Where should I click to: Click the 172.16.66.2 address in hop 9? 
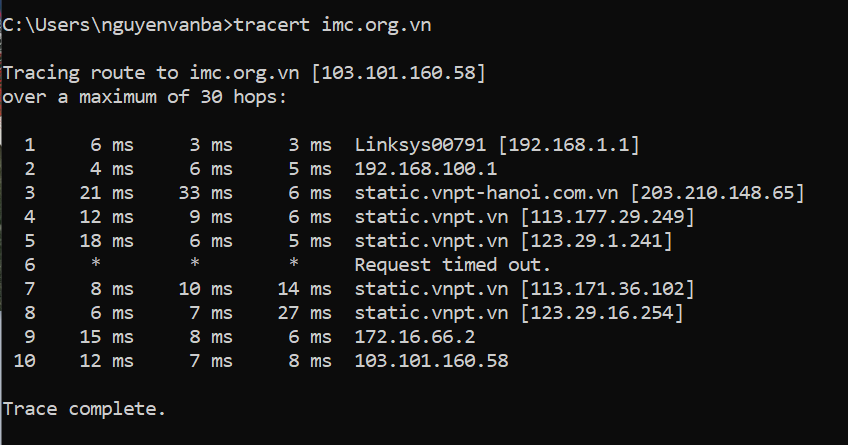point(415,337)
